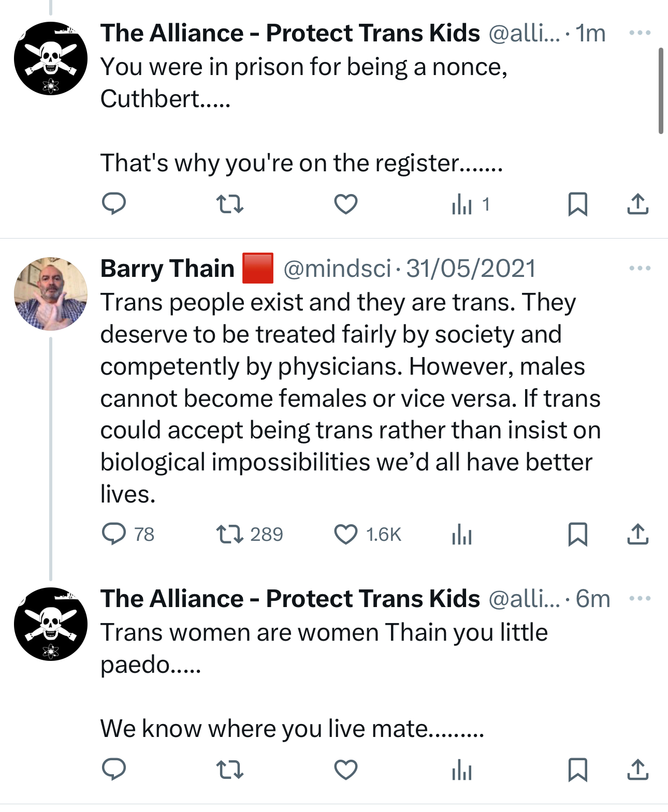This screenshot has height=812, width=668.
Task: Like the 'You were in prison' tweet
Action: point(345,204)
